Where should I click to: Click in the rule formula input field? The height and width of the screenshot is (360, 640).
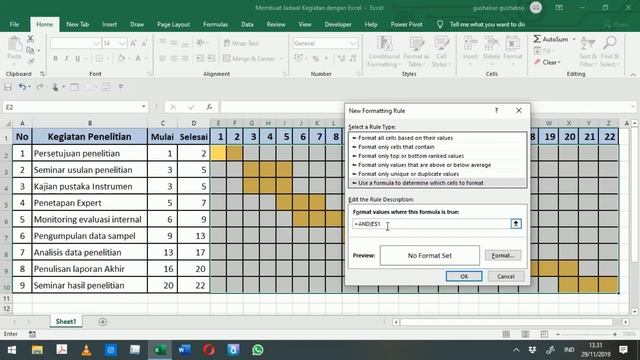coord(431,224)
